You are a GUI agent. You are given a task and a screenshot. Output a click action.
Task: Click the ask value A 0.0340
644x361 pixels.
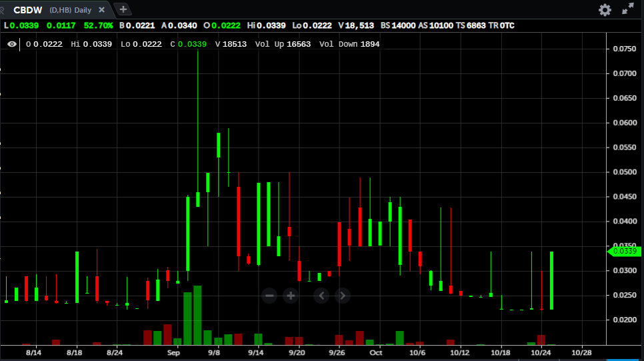[179, 25]
